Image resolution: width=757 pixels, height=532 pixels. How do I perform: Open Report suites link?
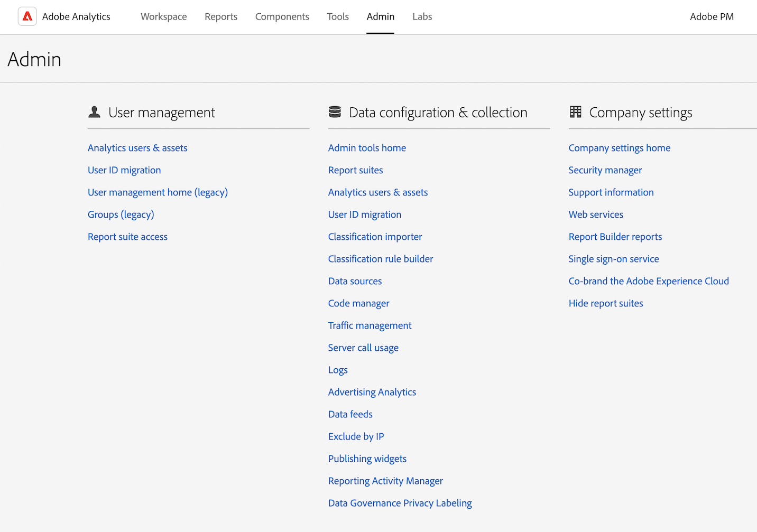click(355, 170)
